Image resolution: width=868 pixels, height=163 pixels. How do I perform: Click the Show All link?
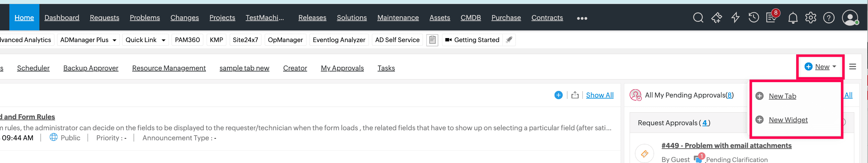[x=600, y=95]
